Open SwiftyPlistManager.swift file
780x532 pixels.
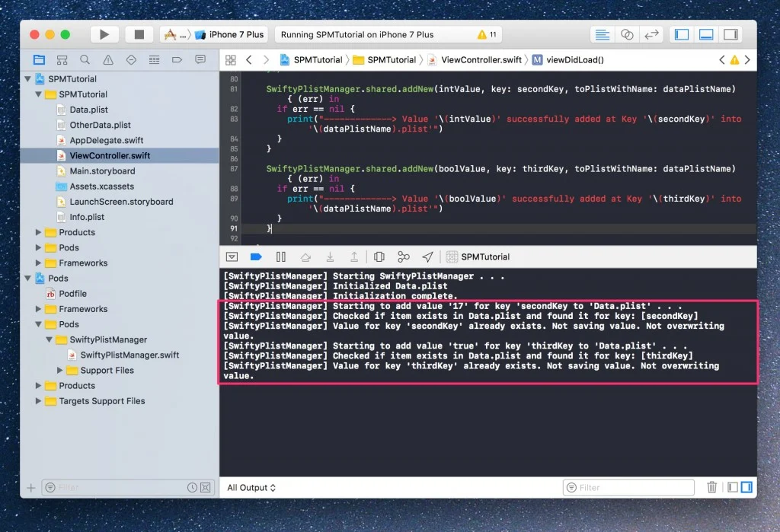tap(129, 355)
